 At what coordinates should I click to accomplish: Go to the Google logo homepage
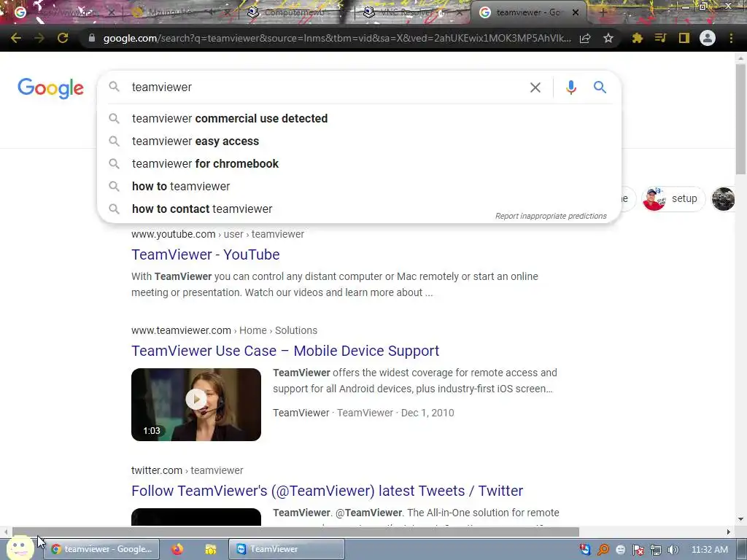(x=50, y=88)
